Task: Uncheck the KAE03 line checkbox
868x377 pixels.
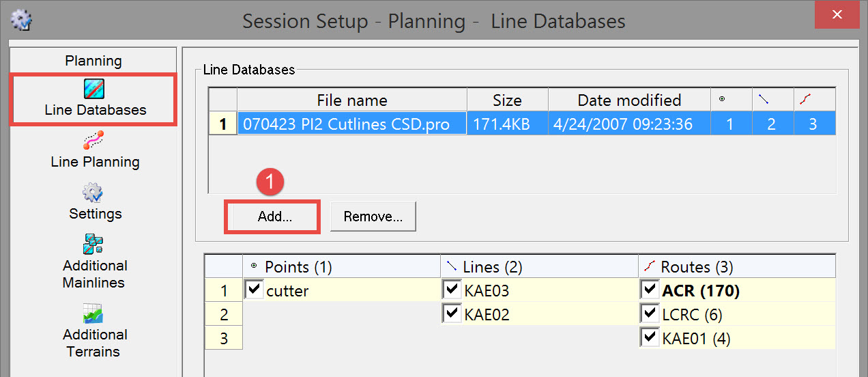Action: pyautogui.click(x=451, y=290)
